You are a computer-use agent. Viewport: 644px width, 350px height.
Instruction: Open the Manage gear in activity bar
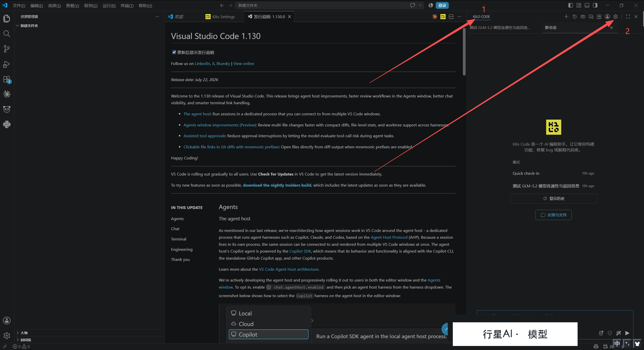7,336
